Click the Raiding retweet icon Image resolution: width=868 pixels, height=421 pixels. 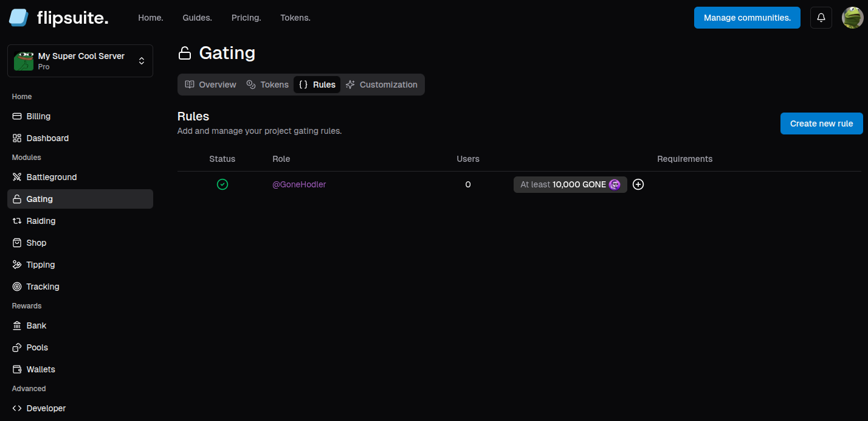[x=17, y=221]
